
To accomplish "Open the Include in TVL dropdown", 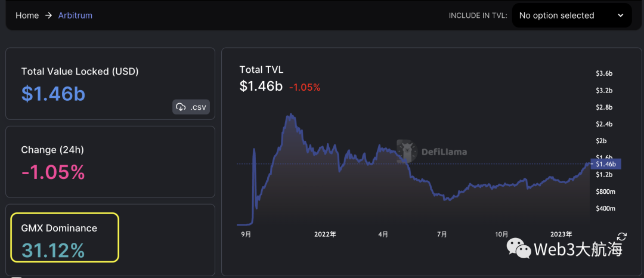I will (x=572, y=16).
